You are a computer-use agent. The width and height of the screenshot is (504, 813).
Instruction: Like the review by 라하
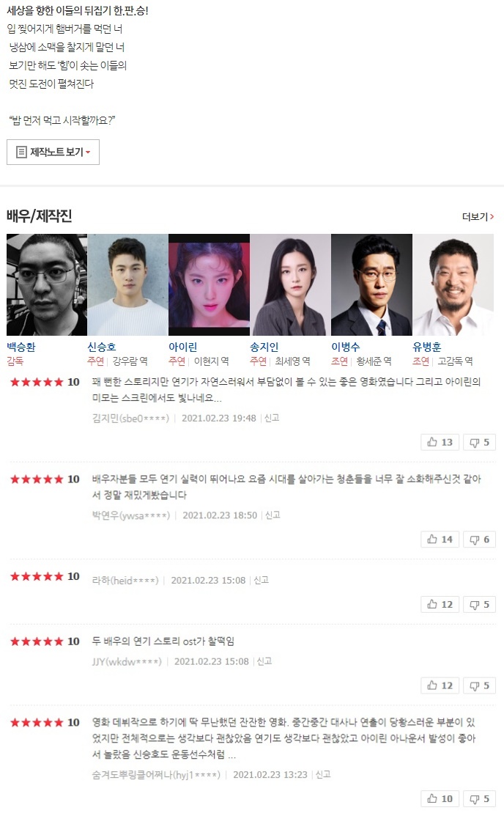point(440,604)
